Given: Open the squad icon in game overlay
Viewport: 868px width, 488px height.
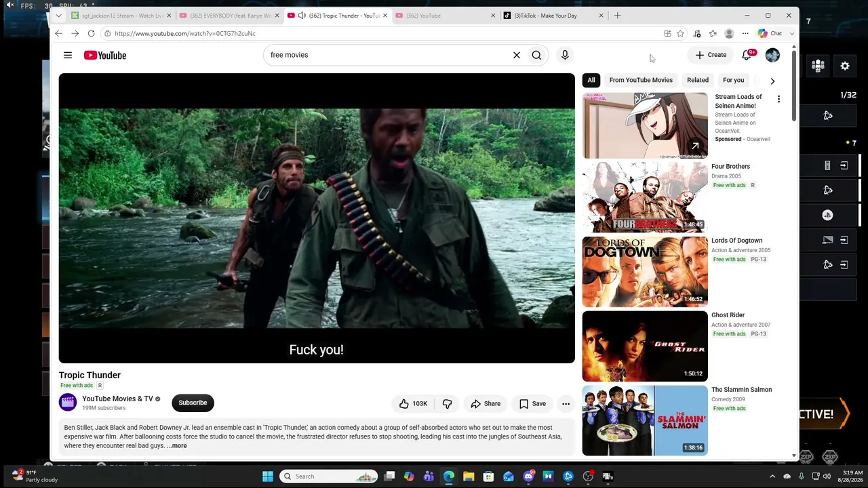Looking at the screenshot, I should (818, 66).
